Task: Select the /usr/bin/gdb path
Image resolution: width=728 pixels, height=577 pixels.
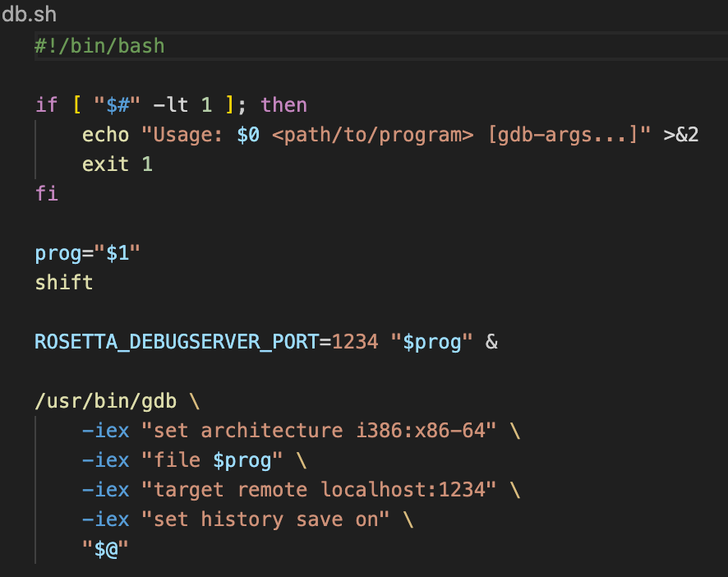Action: (x=105, y=400)
